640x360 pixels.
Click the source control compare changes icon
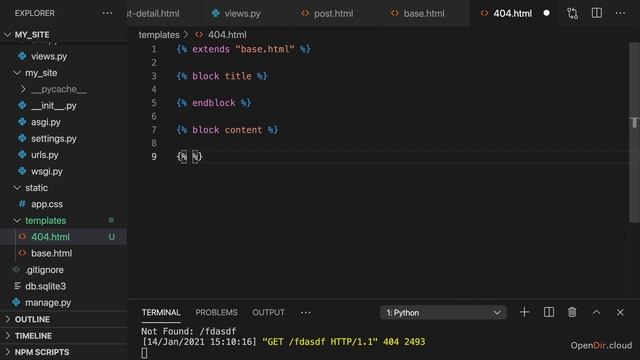(572, 13)
